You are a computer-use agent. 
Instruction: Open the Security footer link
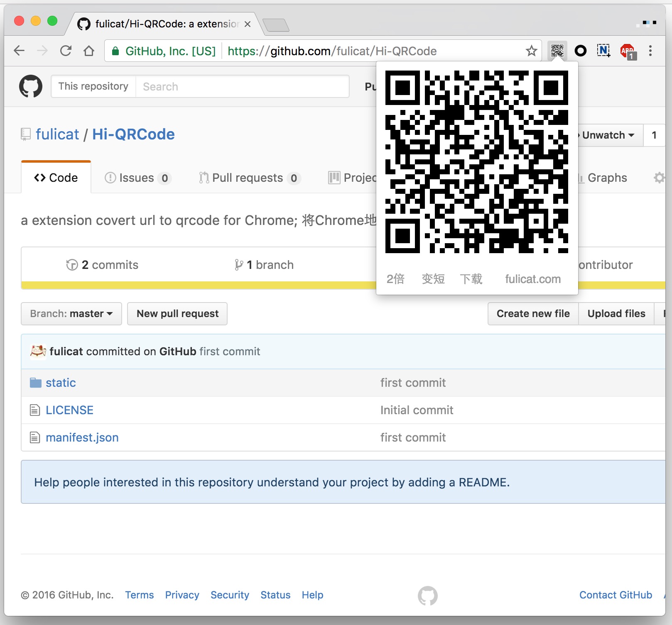click(230, 595)
